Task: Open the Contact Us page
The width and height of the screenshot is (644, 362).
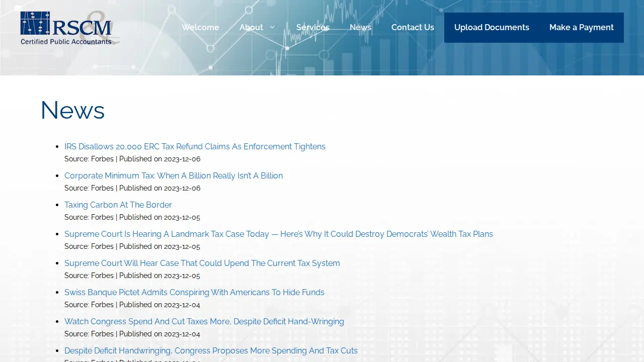Action: pyautogui.click(x=413, y=28)
